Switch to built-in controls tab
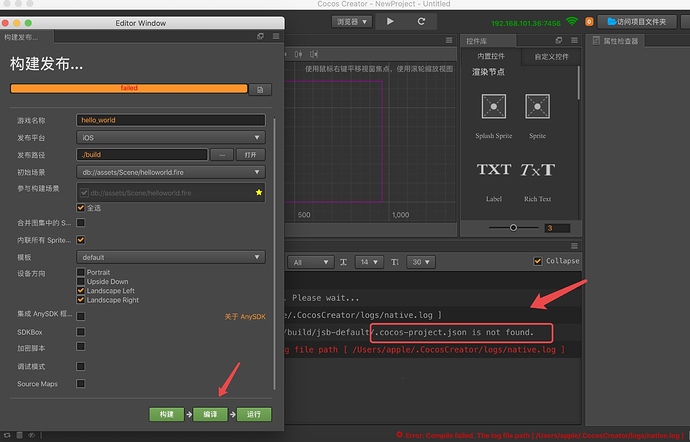This screenshot has width=690, height=442. coord(491,56)
